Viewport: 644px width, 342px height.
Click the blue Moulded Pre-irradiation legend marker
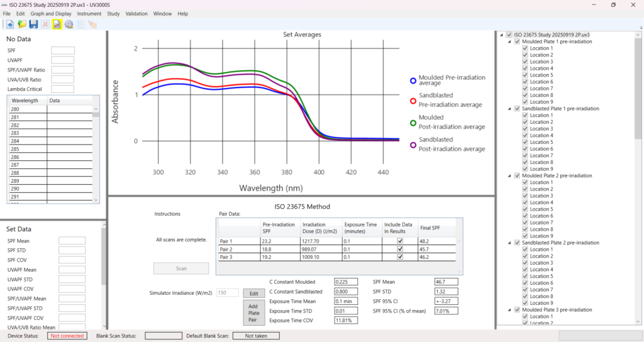point(413,80)
